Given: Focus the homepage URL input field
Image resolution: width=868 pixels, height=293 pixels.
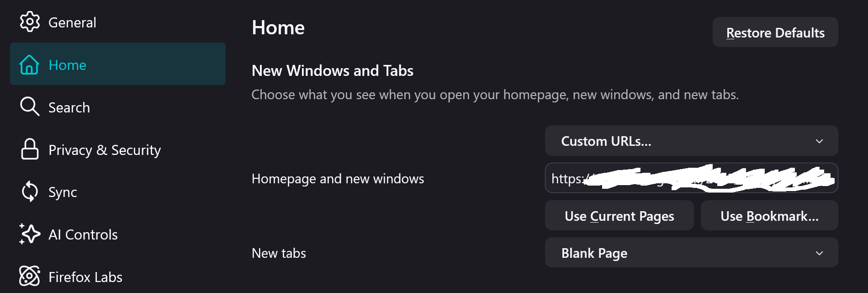Looking at the screenshot, I should (691, 178).
